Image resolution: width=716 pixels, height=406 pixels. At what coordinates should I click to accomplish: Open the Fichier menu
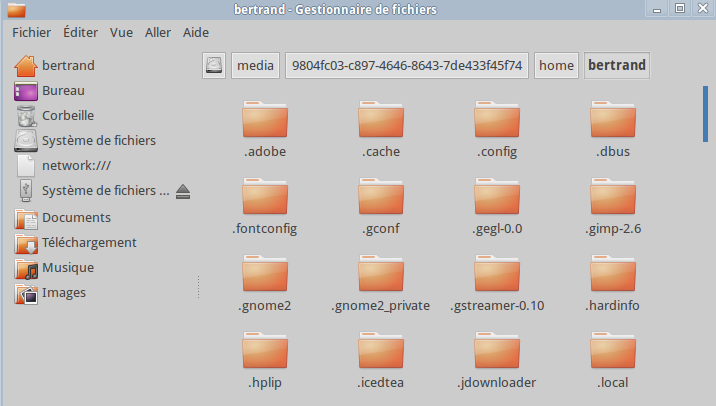click(31, 32)
